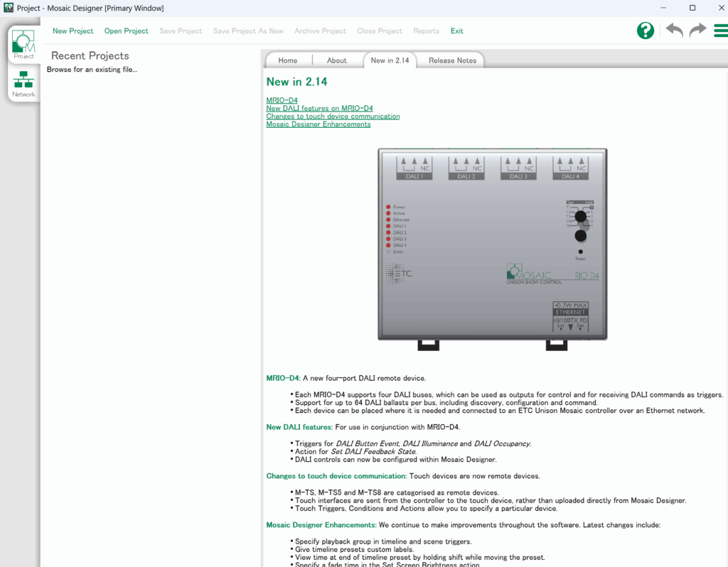Follow New DALI features on MRIO-D4 link
Screen dimensions: 728x567
(319, 108)
